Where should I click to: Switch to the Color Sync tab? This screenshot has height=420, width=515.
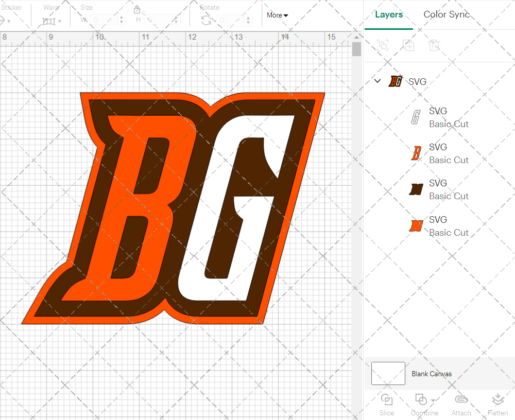point(447,14)
